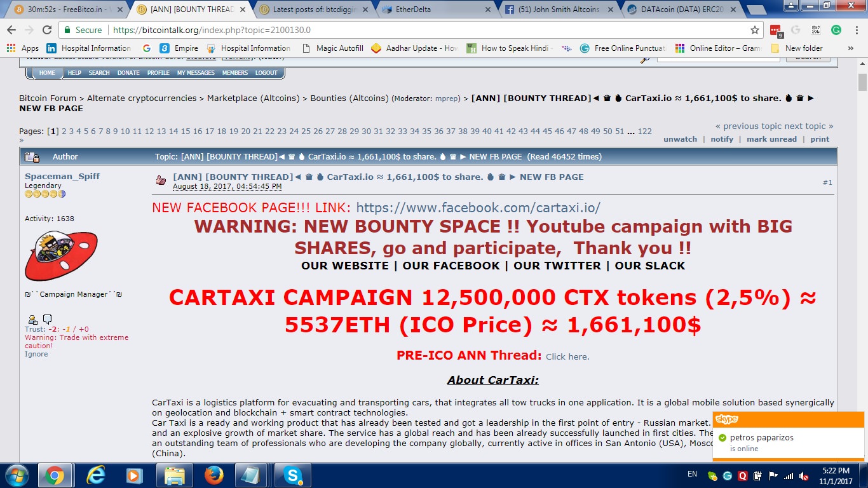Open the SEARCH forum menu item

99,73
